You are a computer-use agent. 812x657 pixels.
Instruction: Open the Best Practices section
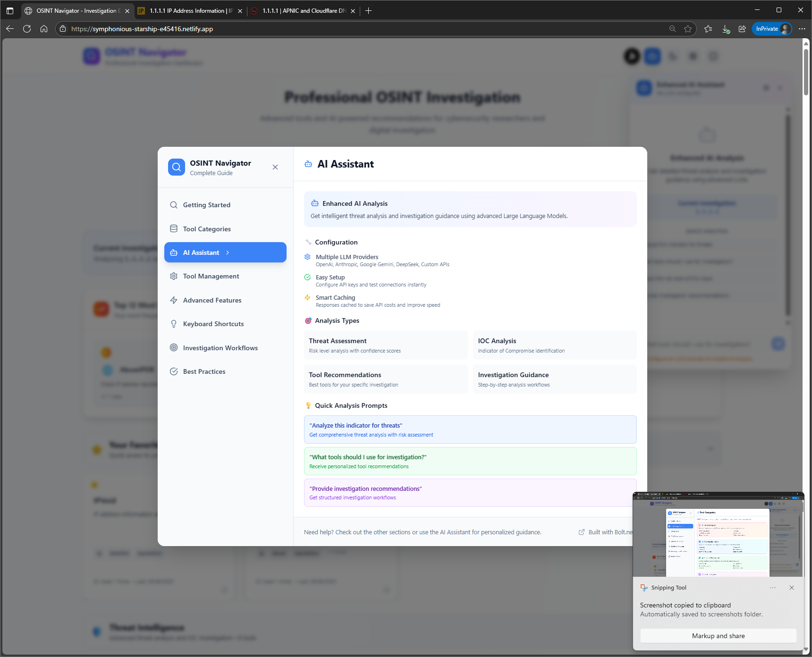tap(225, 371)
